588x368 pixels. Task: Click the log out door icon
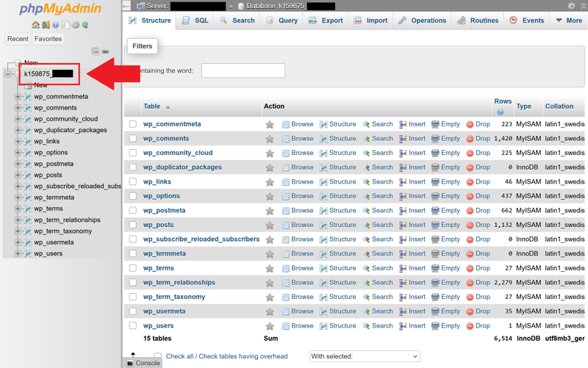tap(46, 25)
